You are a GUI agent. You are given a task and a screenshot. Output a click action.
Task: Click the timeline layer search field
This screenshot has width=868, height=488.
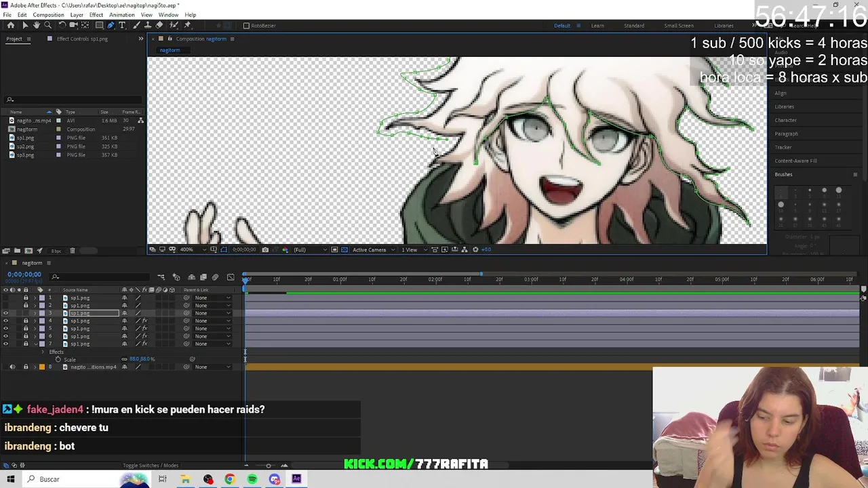pos(100,277)
